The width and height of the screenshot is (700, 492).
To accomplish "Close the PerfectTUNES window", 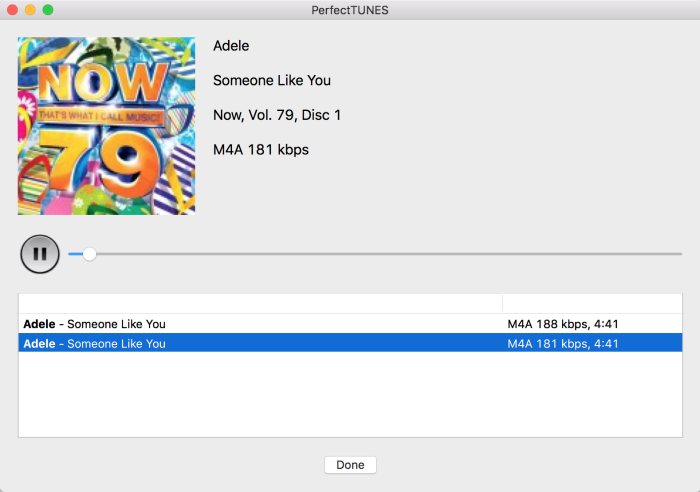I will click(13, 9).
